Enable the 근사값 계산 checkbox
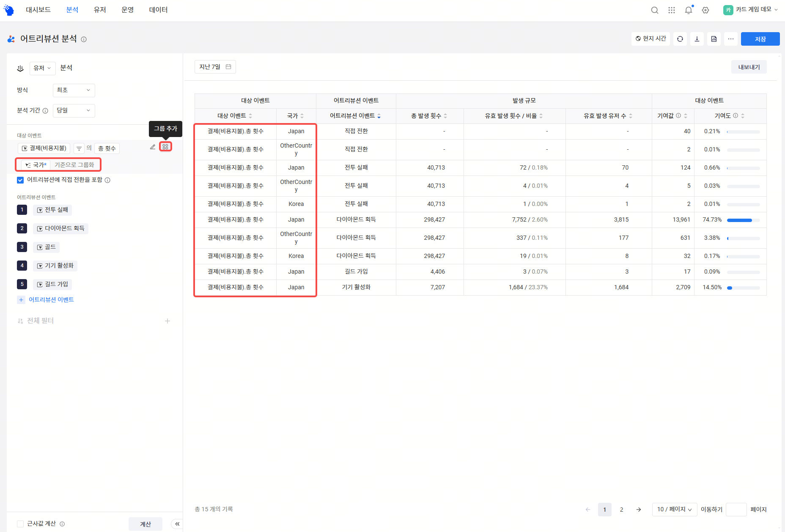 pos(20,524)
